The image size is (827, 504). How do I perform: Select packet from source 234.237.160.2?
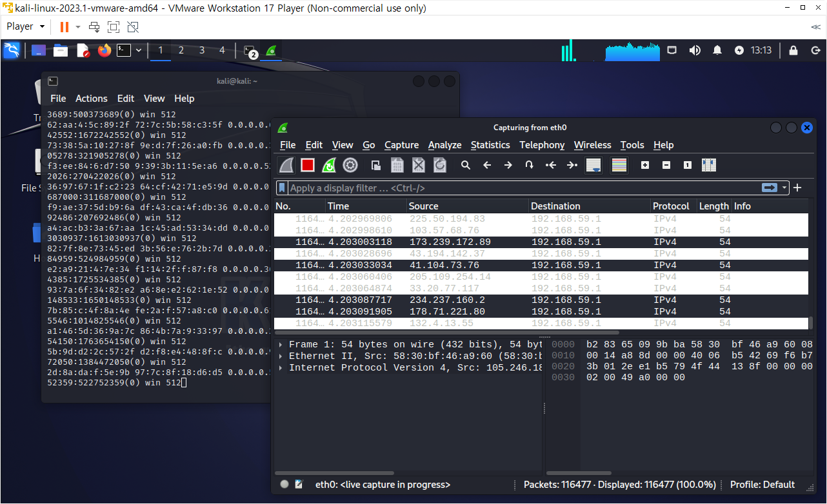click(541, 300)
